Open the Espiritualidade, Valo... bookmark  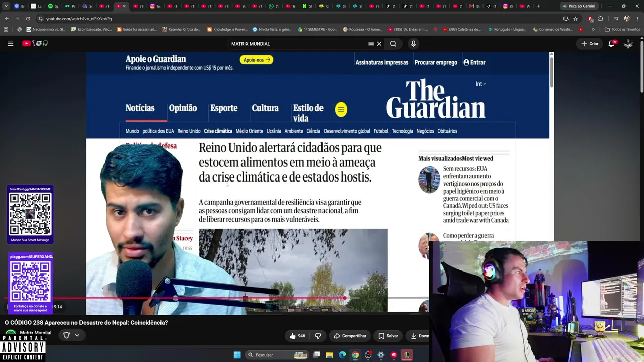[x=92, y=29]
